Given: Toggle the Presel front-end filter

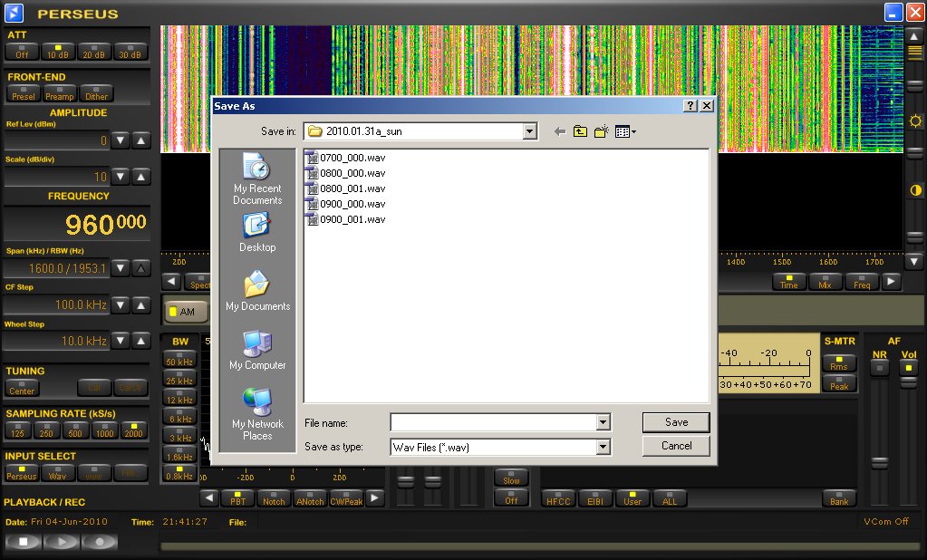Looking at the screenshot, I should 23,94.
